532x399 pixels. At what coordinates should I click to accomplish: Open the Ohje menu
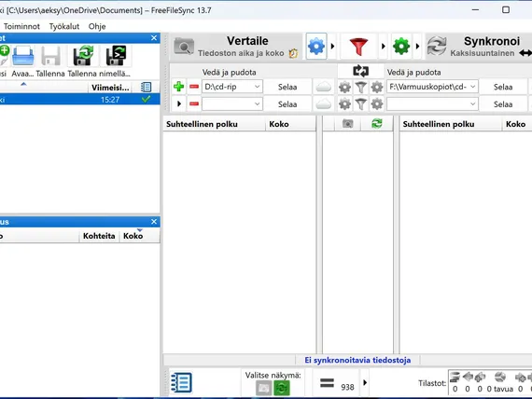pos(97,26)
